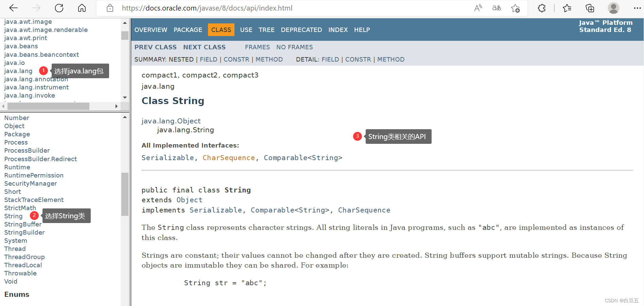Open the TREE navigation tab
This screenshot has width=644, height=306.
point(266,30)
